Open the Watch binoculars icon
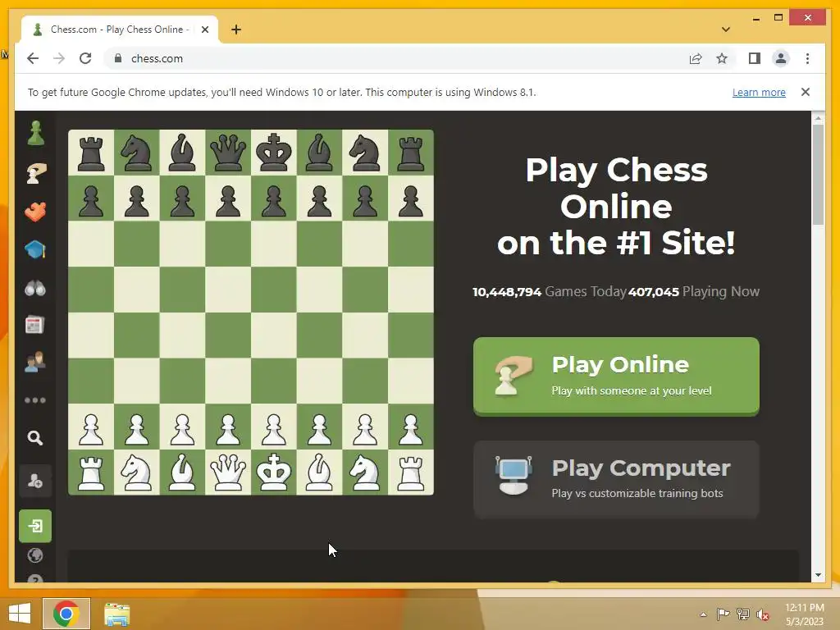This screenshot has width=840, height=630. [x=35, y=288]
